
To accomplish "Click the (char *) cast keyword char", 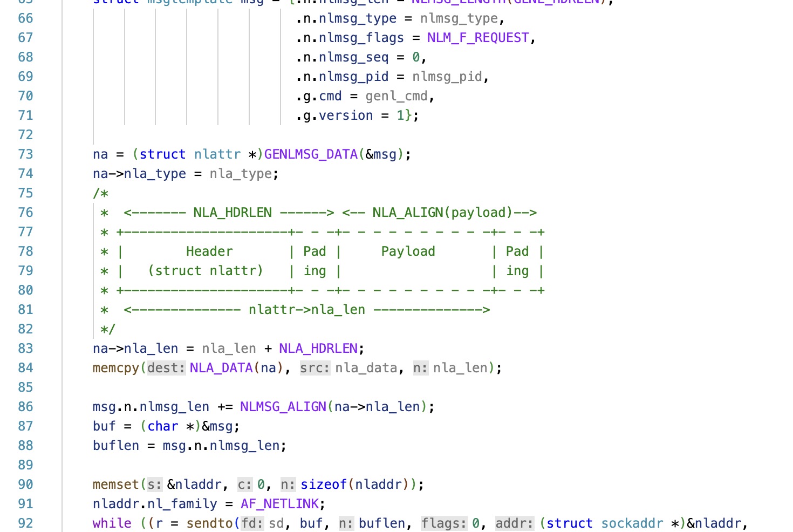I will (163, 426).
